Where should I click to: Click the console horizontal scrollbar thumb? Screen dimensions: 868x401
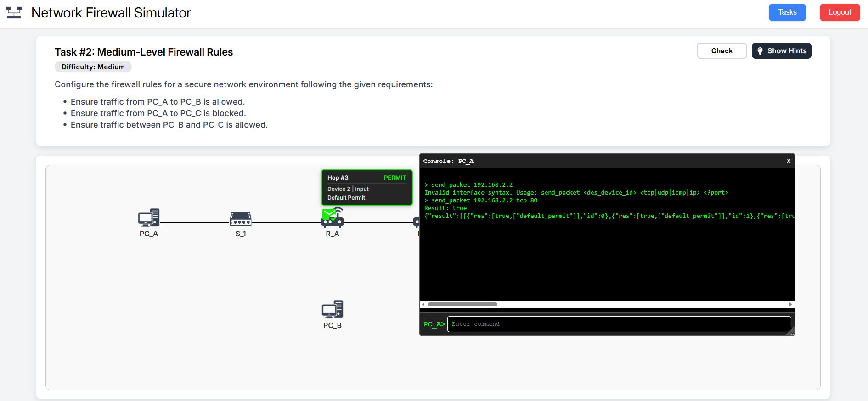click(x=462, y=304)
